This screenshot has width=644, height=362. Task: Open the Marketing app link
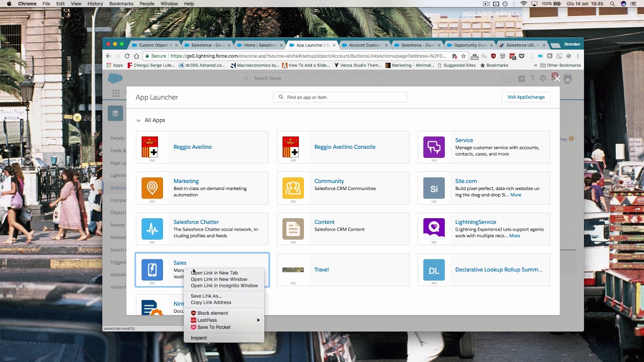[x=186, y=181]
